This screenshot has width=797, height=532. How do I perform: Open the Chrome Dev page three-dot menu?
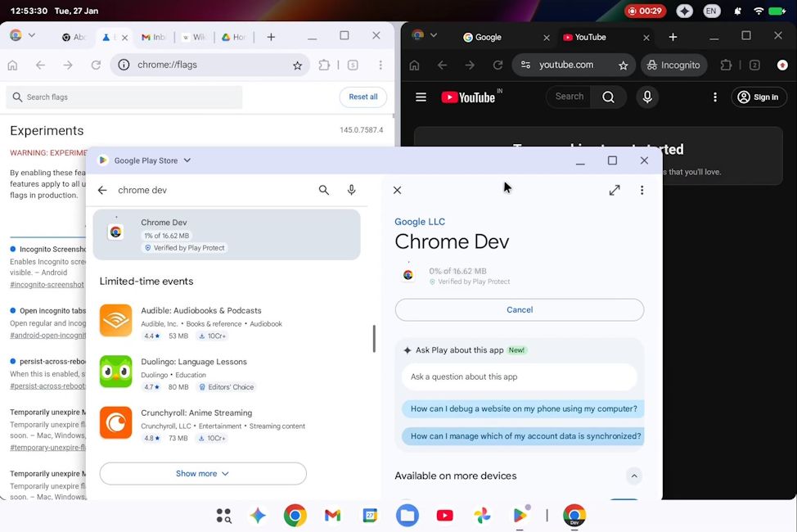[642, 189]
